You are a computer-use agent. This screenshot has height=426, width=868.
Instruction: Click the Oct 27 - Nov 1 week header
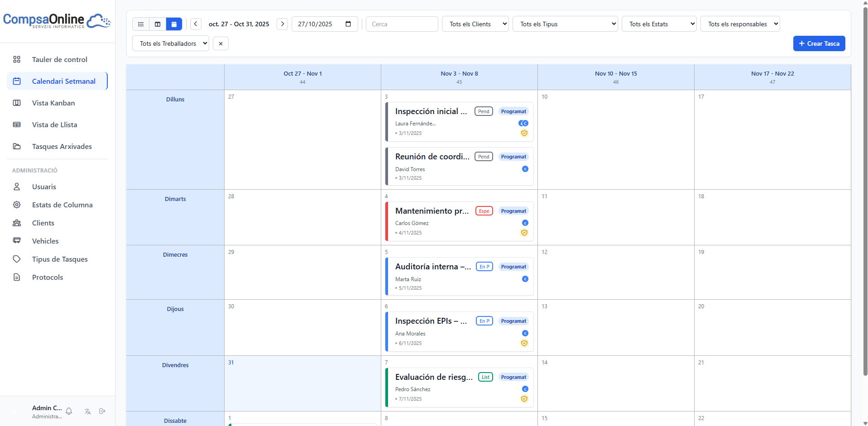click(302, 77)
